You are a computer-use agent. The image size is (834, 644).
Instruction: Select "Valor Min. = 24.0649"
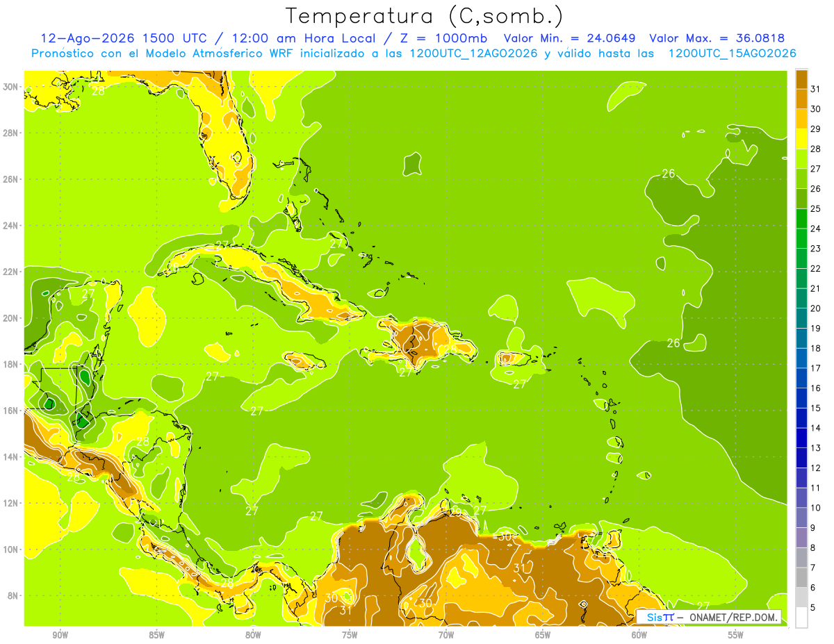click(x=571, y=38)
